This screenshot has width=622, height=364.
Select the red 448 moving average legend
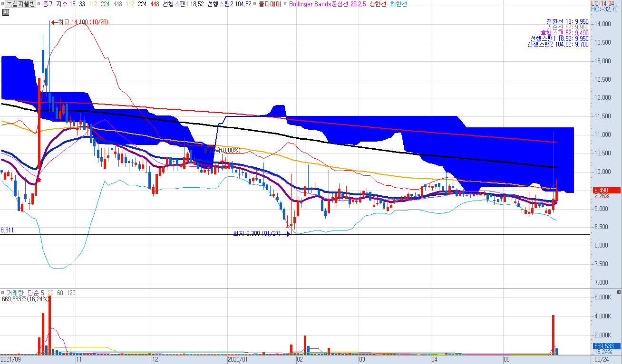point(154,4)
